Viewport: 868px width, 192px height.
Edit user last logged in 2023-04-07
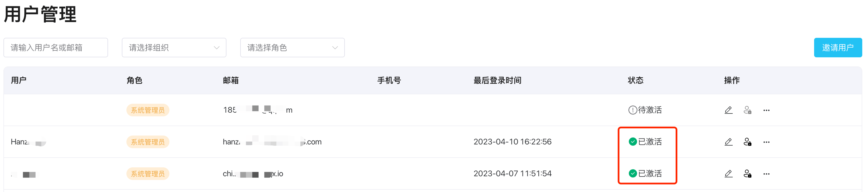[x=728, y=174]
